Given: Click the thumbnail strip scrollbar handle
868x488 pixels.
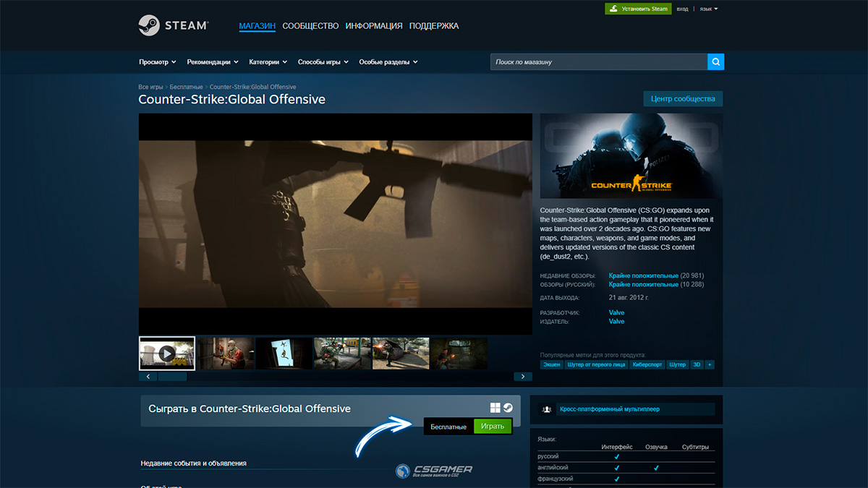Looking at the screenshot, I should 172,377.
